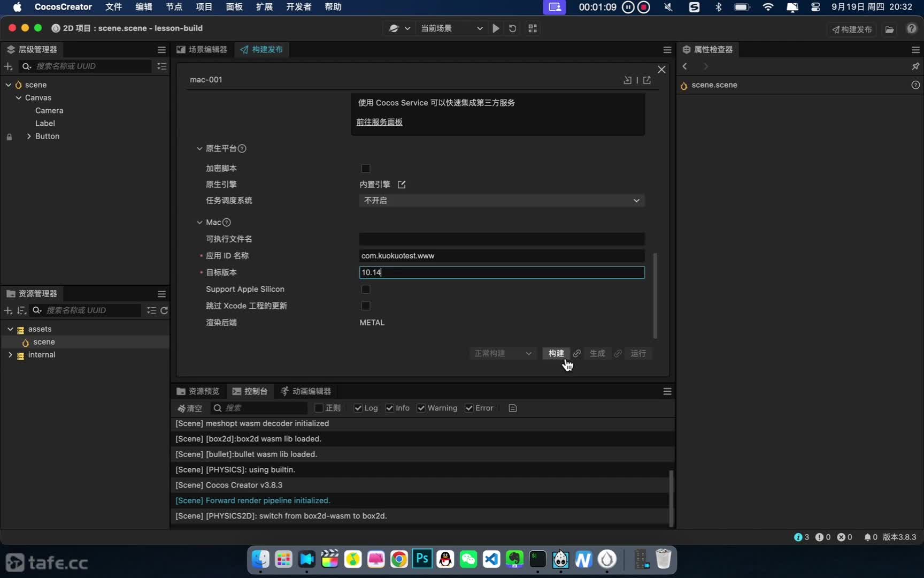Toggle the Error filter checkbox
The width and height of the screenshot is (924, 578).
[469, 408]
